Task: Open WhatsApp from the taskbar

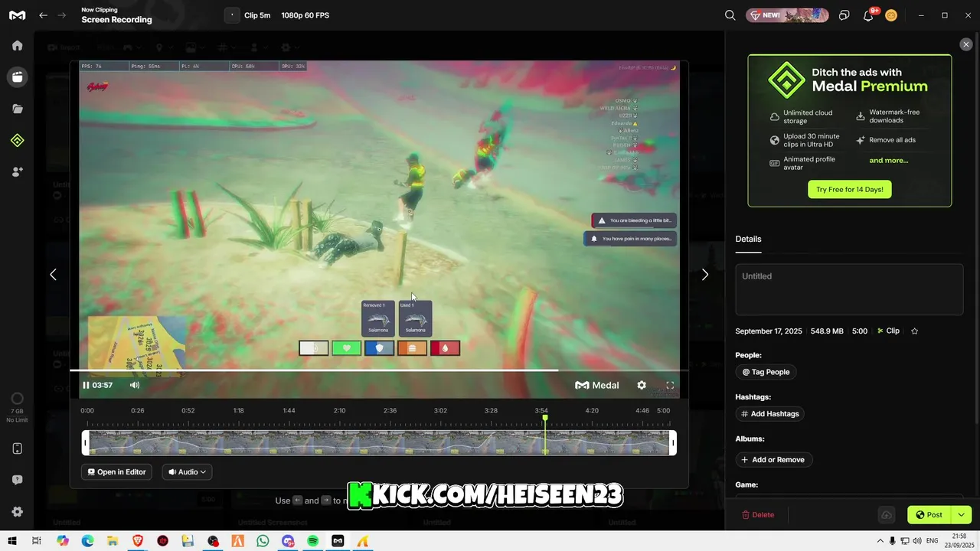Action: [x=263, y=541]
